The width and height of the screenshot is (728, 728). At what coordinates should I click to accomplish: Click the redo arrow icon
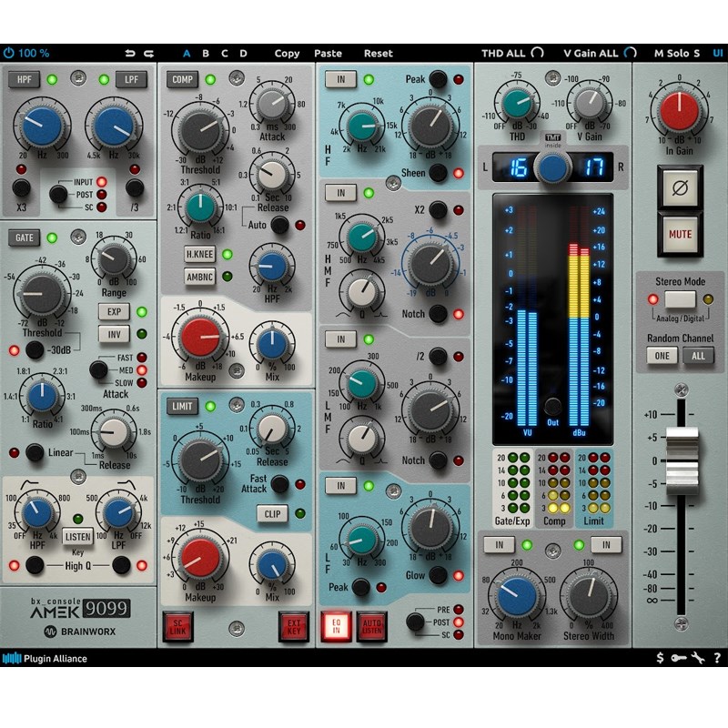click(x=148, y=54)
